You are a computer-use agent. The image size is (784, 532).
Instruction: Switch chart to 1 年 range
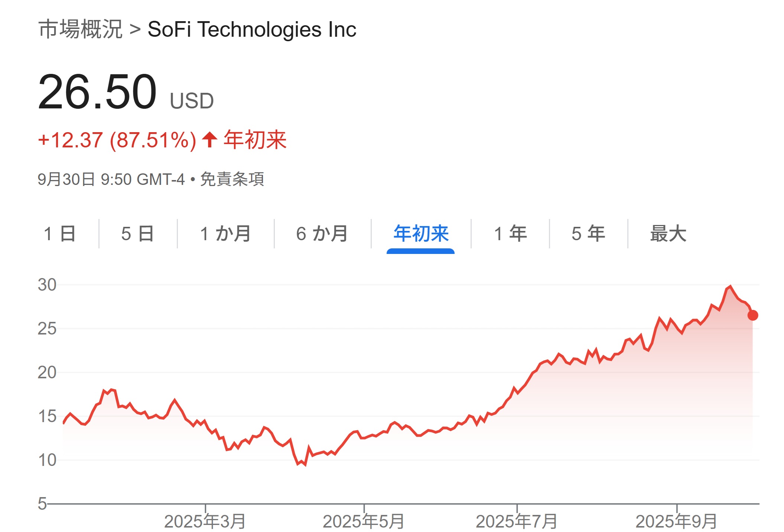[510, 234]
